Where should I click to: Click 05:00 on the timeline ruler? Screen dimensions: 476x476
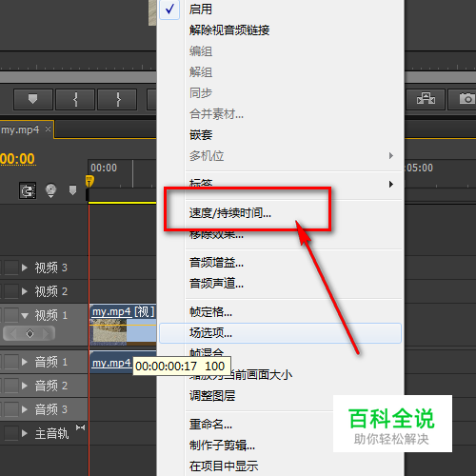click(x=419, y=168)
